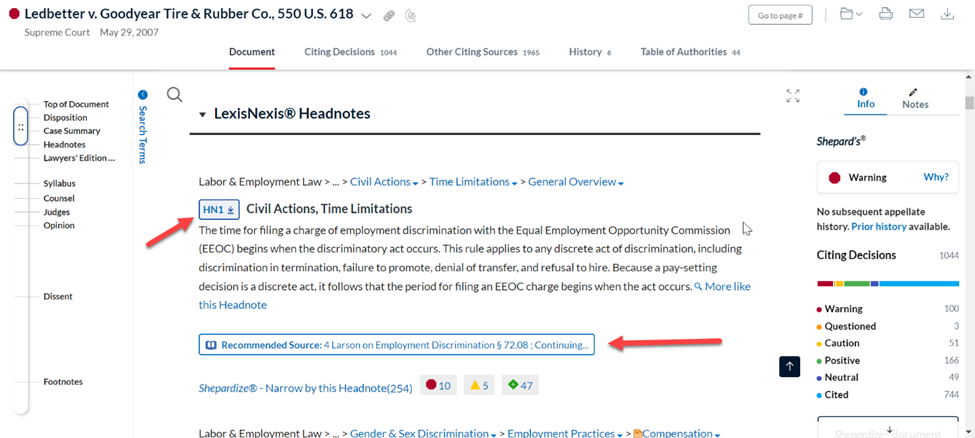Click the print document icon
The image size is (975, 438).
(886, 14)
